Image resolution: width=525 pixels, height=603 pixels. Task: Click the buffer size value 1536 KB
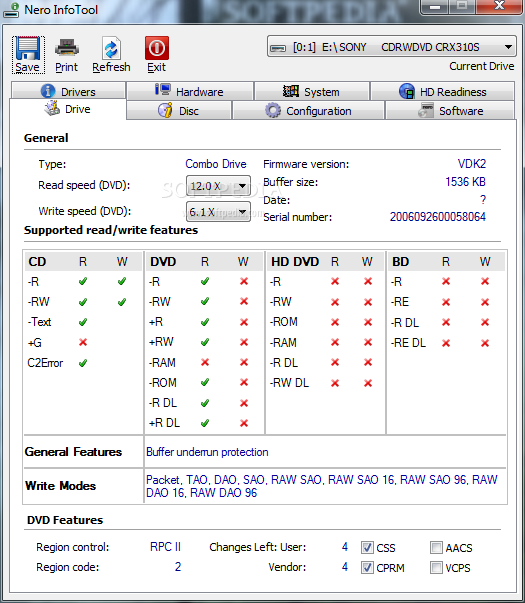pos(465,182)
